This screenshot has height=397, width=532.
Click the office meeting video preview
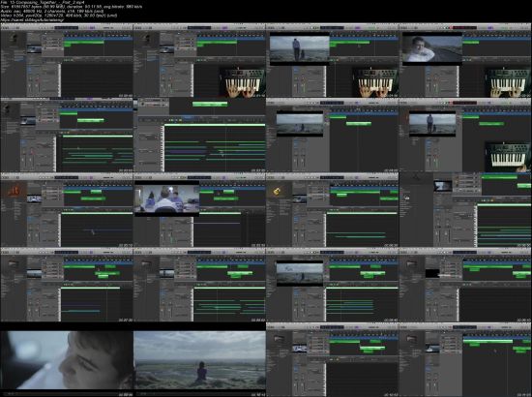[x=167, y=198]
